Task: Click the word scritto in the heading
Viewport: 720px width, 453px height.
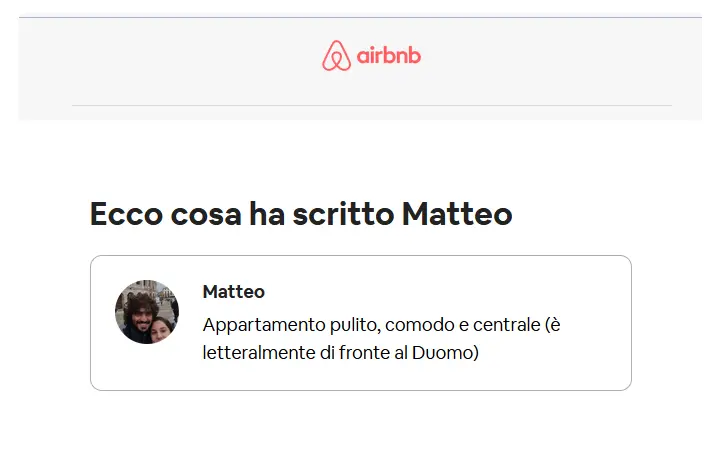Action: click(343, 214)
